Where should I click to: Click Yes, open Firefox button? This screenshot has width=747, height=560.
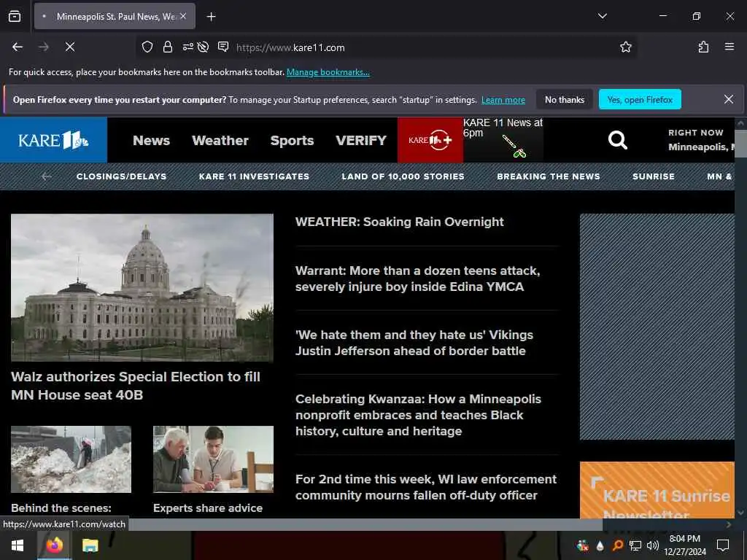point(640,99)
